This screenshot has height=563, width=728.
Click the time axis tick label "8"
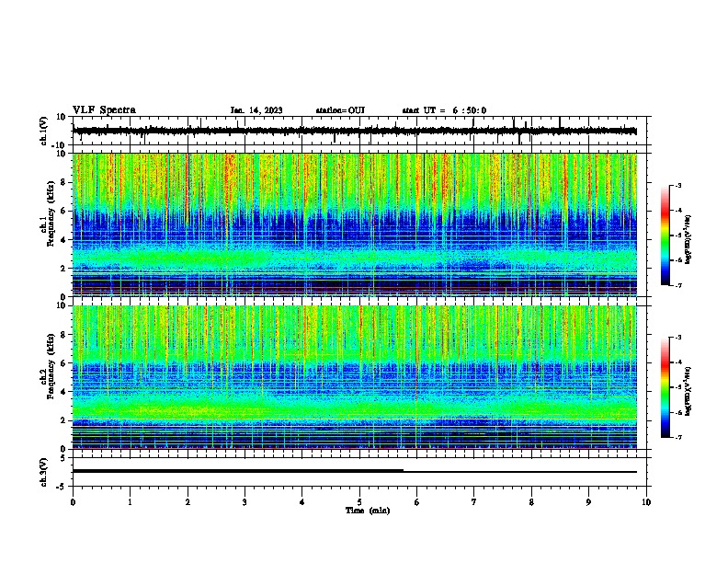pyautogui.click(x=531, y=502)
